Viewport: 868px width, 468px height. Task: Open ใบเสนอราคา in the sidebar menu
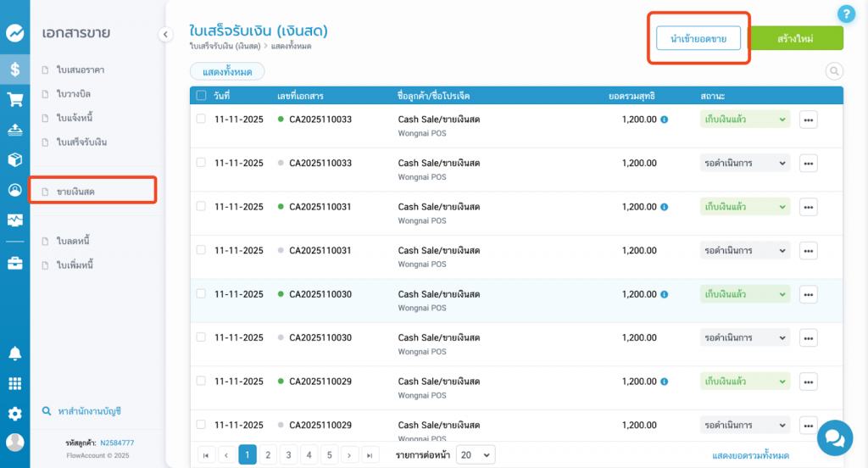pyautogui.click(x=81, y=70)
